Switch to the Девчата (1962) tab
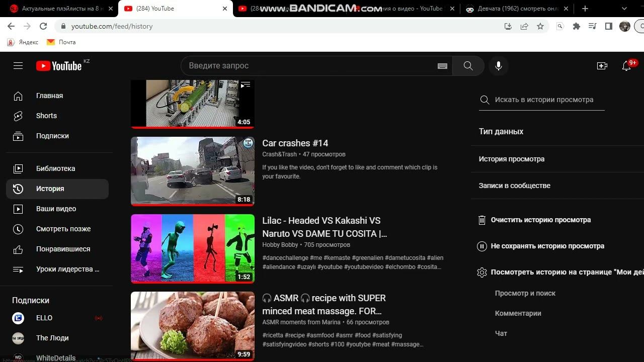The height and width of the screenshot is (362, 644). (x=516, y=9)
